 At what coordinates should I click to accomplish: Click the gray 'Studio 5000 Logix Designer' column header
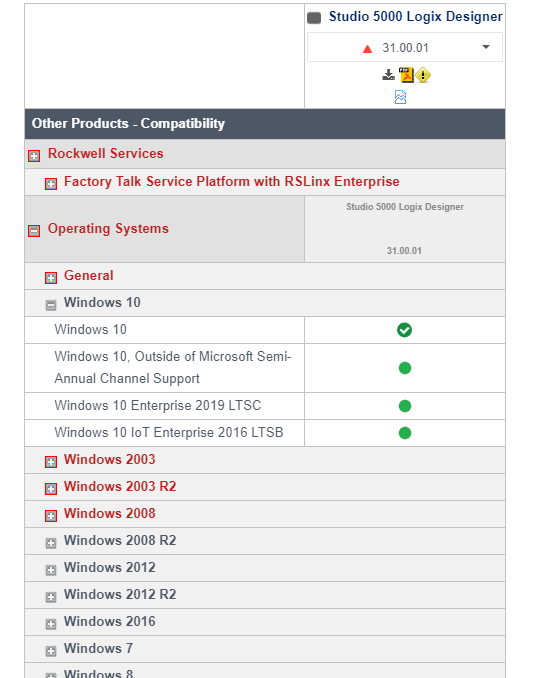pyautogui.click(x=405, y=207)
